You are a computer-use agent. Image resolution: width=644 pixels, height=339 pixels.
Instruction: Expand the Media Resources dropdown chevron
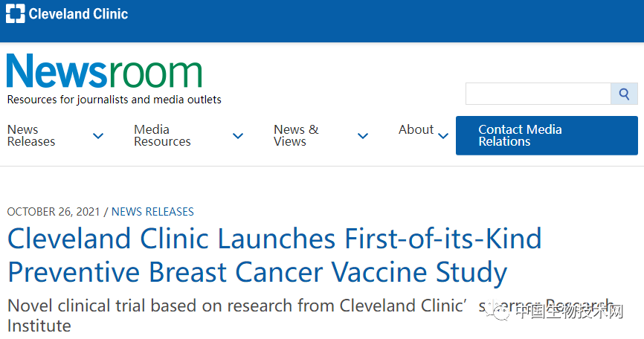[x=238, y=136]
